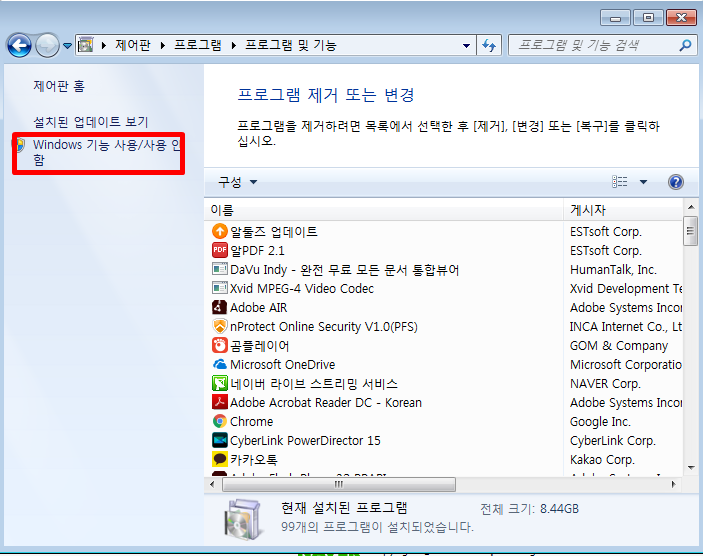703x556 pixels.
Task: Sort by the 게시자 column header
Action: tap(622, 210)
